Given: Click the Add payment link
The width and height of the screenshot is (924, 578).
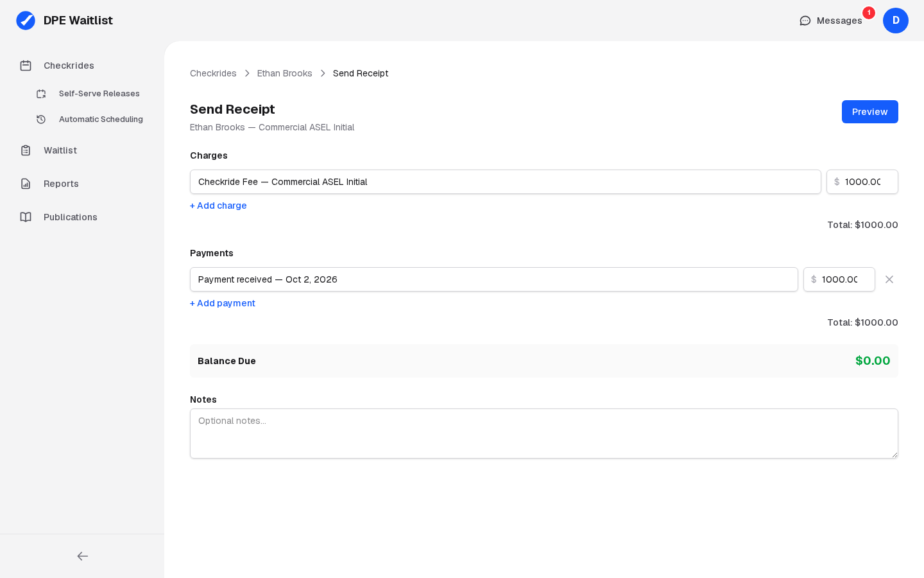Looking at the screenshot, I should 223,303.
